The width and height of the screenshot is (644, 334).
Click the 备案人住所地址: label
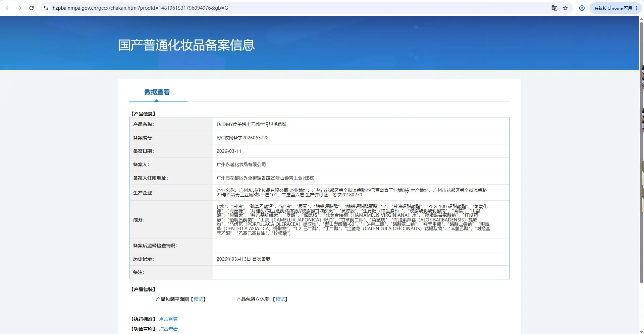point(150,178)
